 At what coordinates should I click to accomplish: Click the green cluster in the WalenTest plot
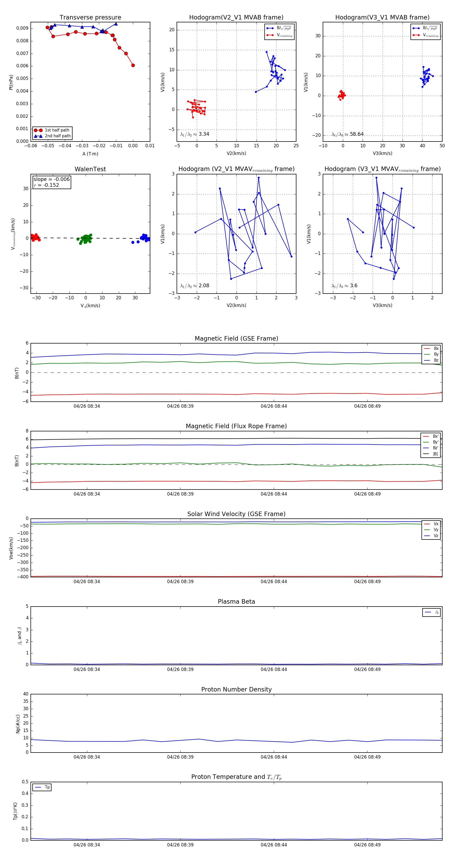click(85, 239)
